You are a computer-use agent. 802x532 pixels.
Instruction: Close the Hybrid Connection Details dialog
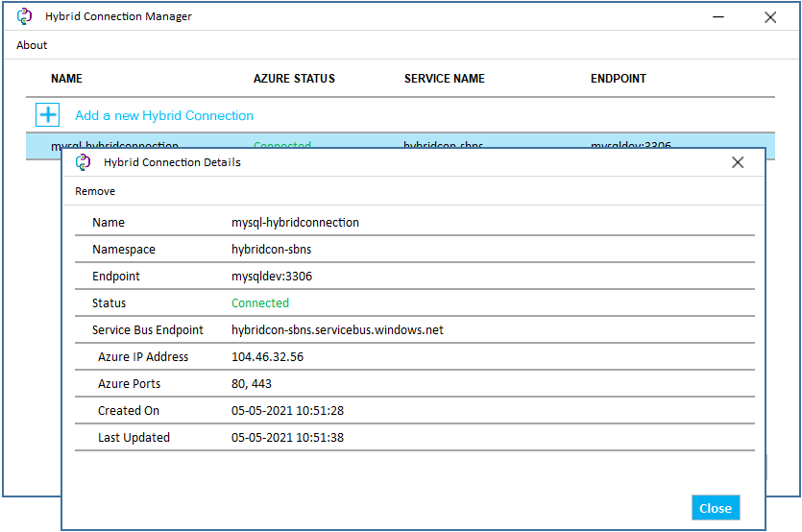click(x=738, y=162)
